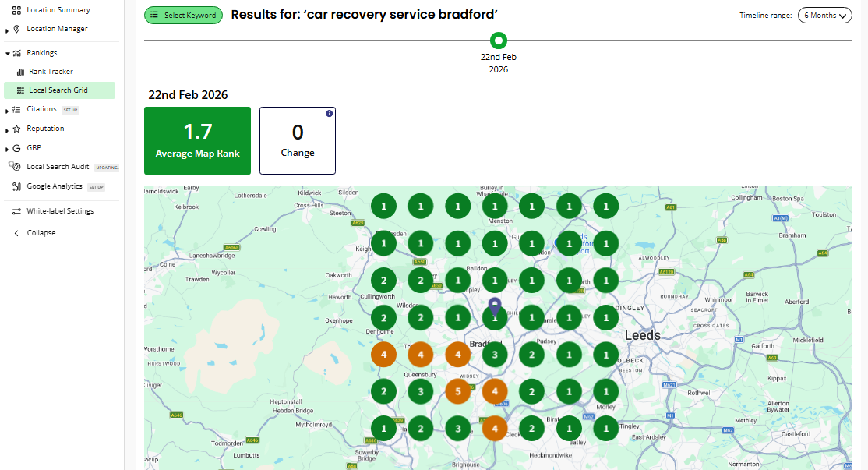Click the GBP Google 'G' icon
The height and width of the screenshot is (470, 868).
(x=16, y=148)
